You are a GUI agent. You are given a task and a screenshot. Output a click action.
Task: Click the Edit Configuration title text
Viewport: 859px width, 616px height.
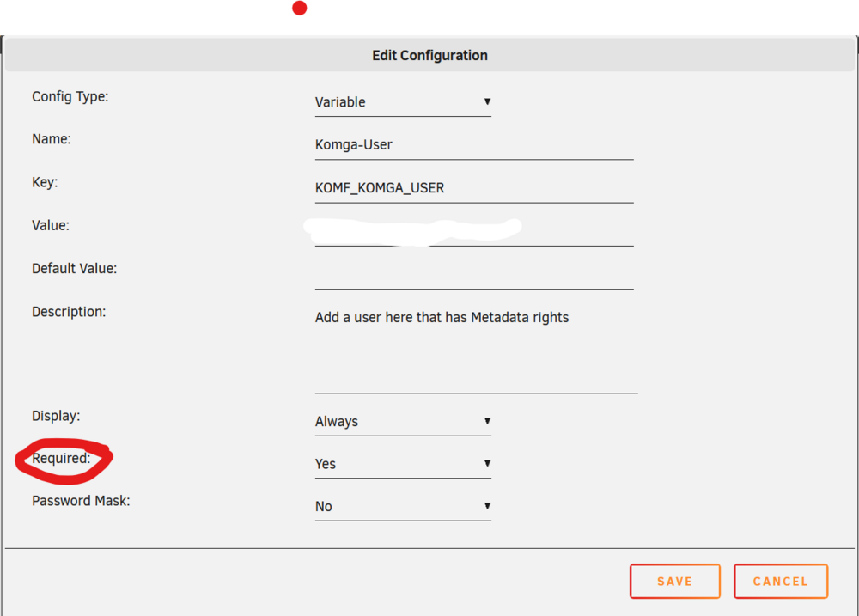pos(429,55)
